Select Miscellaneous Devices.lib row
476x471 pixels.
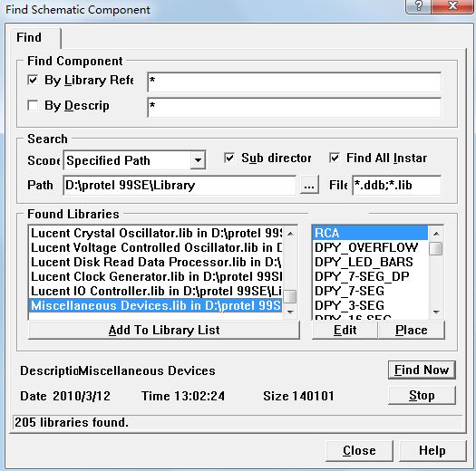pyautogui.click(x=156, y=306)
